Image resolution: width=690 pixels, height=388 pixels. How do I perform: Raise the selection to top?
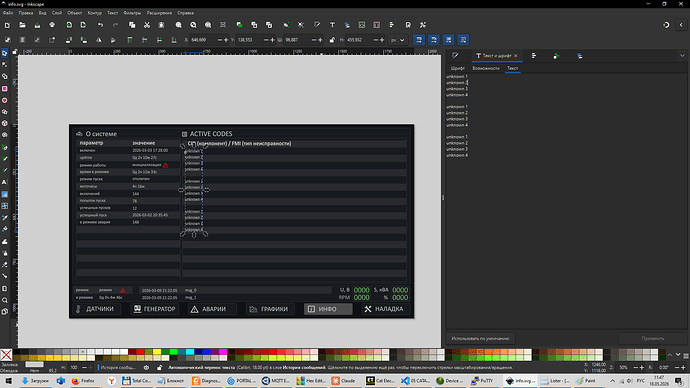130,40
